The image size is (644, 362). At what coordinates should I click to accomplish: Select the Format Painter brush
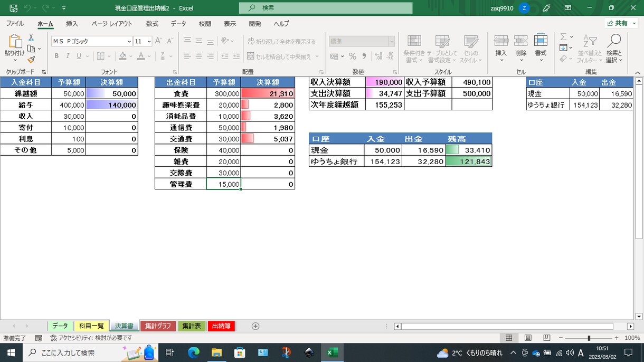click(31, 59)
